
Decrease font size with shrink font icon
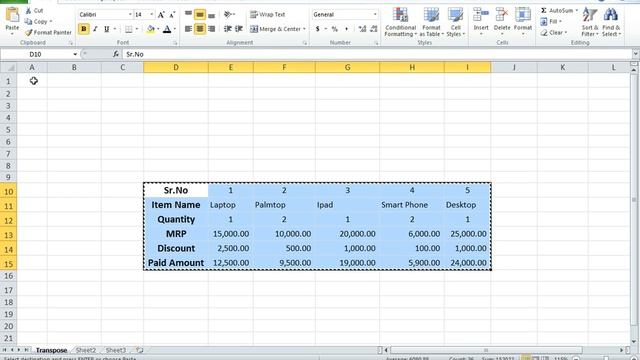pos(172,15)
